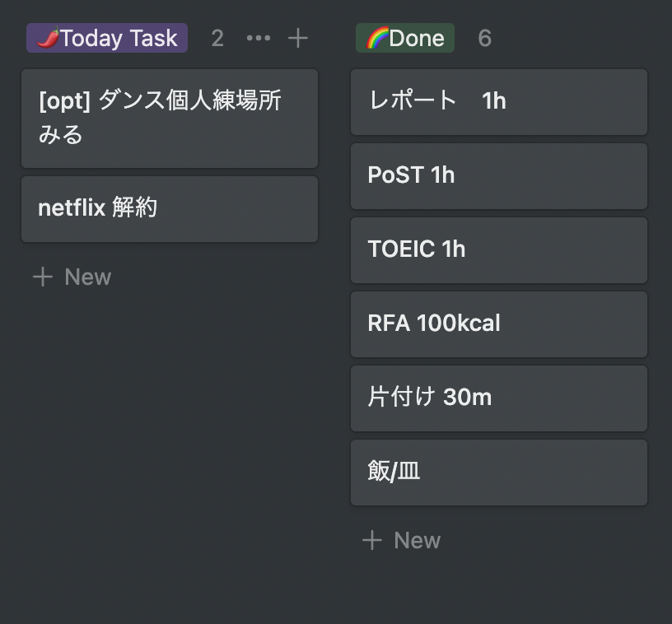
Task: Click the chili pepper emoji on Today Task
Action: [x=46, y=38]
